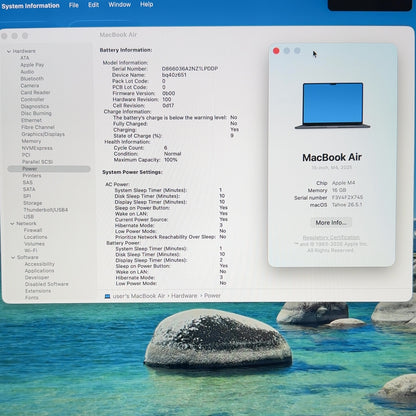Click the More Info button
Image resolution: width=416 pixels, height=416 pixels.
331,223
